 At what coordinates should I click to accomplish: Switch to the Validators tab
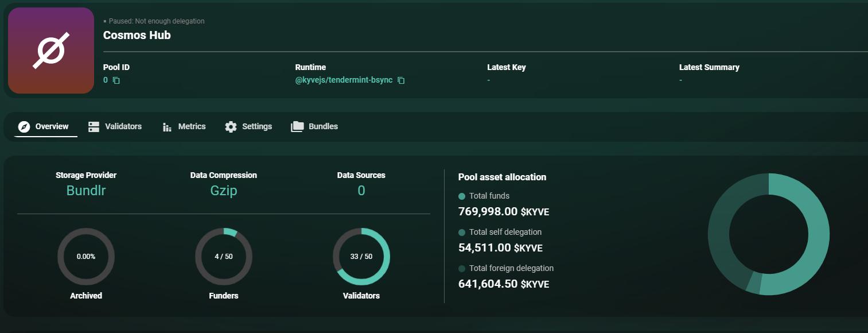[x=123, y=126]
